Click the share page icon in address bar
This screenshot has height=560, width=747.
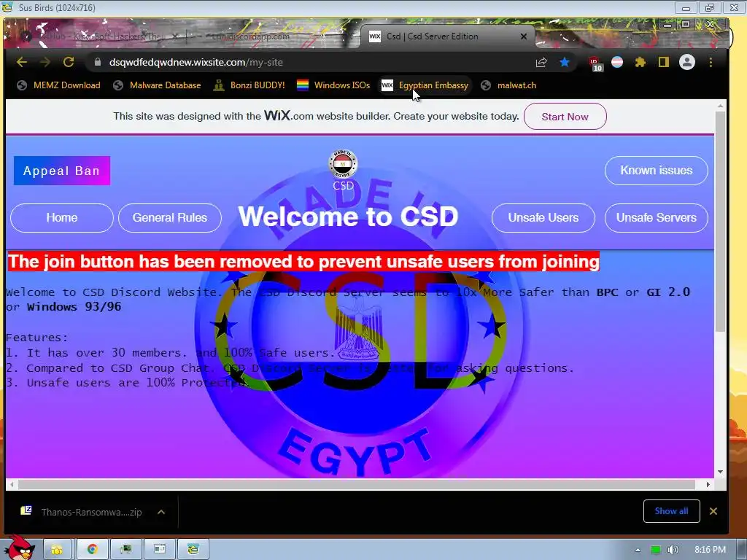[x=541, y=63]
